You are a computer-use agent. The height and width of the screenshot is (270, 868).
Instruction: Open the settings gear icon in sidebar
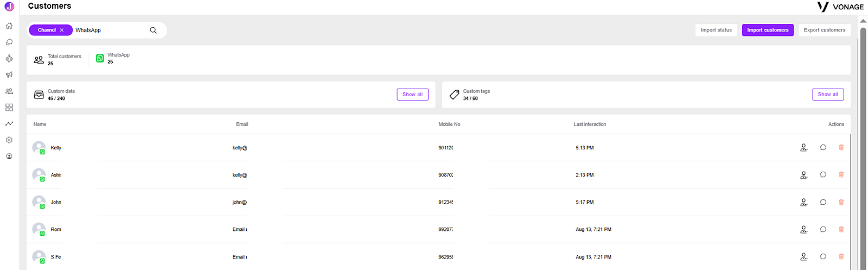coord(9,140)
